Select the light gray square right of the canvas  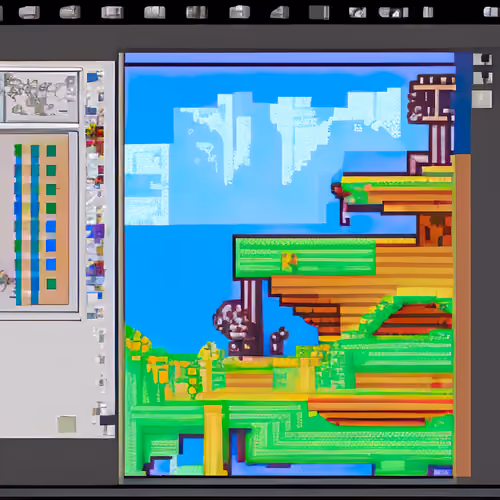482,99
